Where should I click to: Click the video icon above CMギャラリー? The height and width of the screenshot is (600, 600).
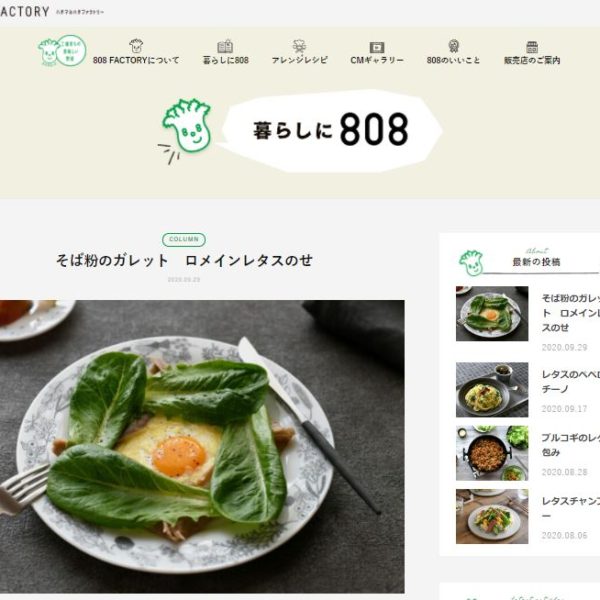377,47
